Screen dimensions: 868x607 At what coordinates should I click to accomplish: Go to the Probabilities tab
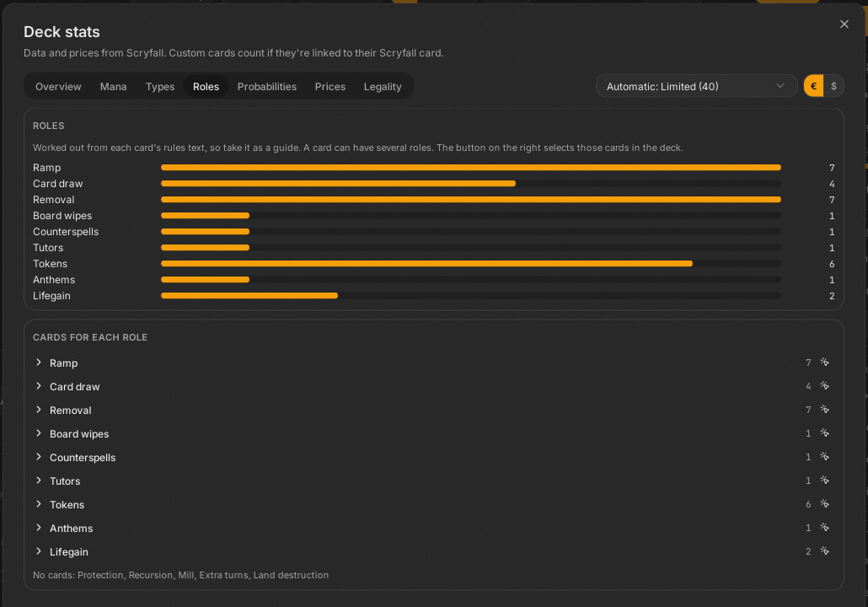click(x=267, y=86)
